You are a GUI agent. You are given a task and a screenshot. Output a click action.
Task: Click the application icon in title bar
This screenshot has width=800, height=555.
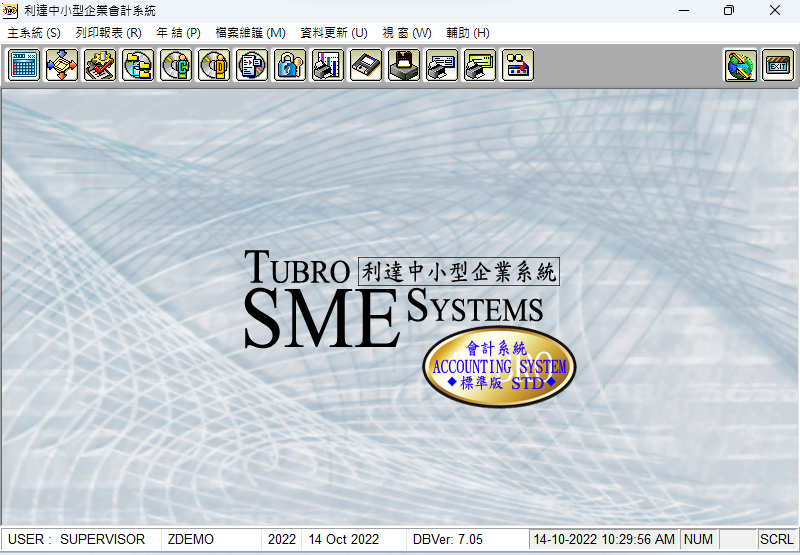(x=10, y=10)
